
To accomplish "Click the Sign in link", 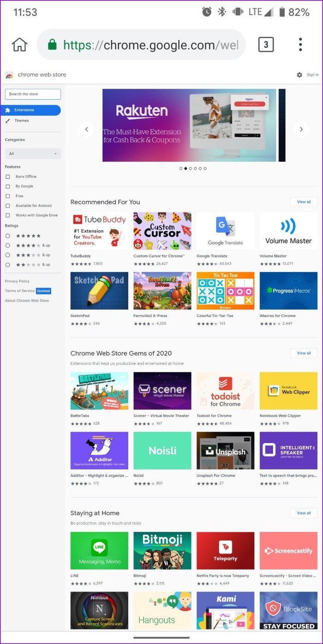I will click(312, 75).
